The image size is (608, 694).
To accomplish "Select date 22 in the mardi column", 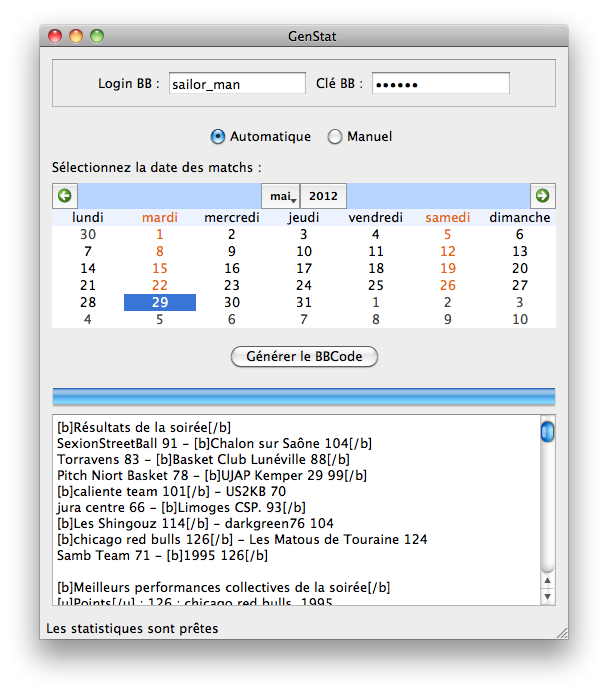I will [x=160, y=285].
